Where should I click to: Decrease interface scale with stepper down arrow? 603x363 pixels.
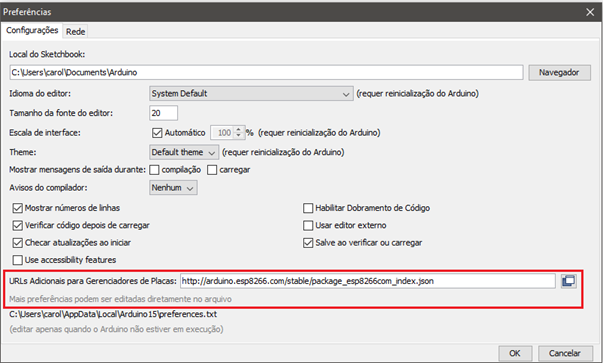239,136
